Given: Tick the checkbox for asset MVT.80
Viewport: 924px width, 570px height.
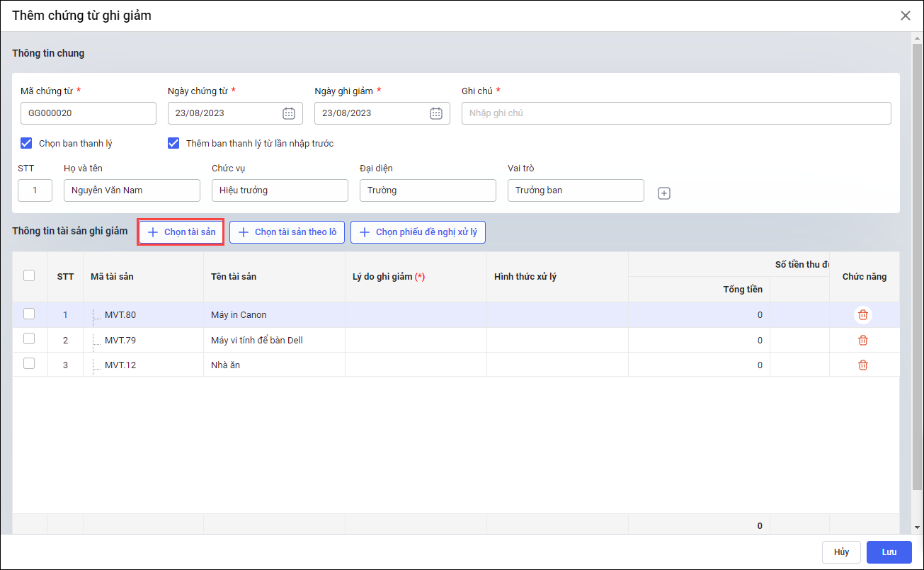Looking at the screenshot, I should coord(29,314).
